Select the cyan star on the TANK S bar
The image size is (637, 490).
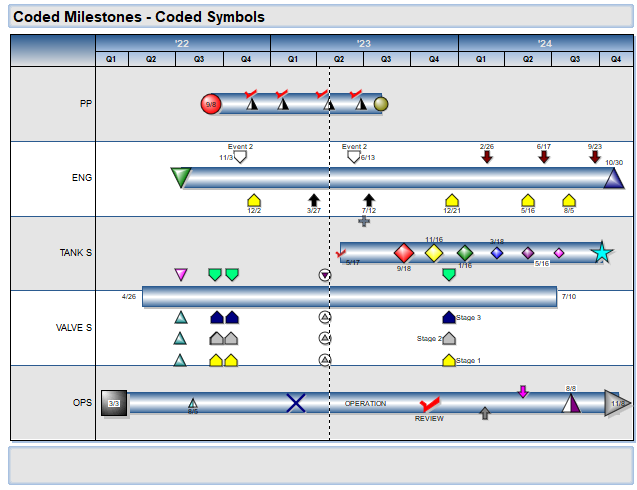(601, 253)
